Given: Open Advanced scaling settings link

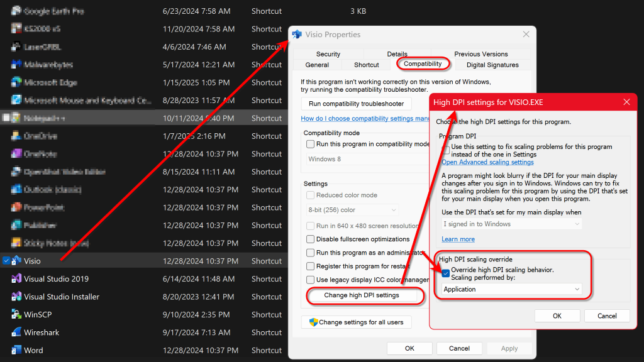Looking at the screenshot, I should coord(487,162).
